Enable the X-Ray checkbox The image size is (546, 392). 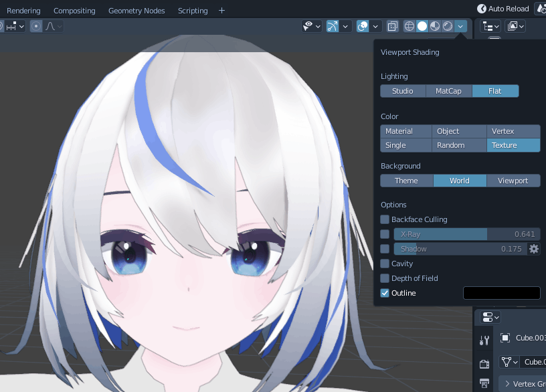(x=385, y=234)
